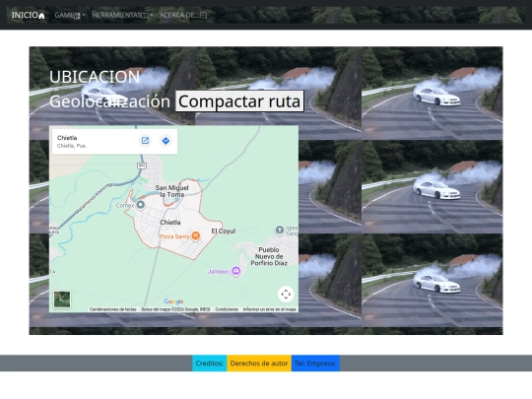Open Combinaciones de teclas shortcuts
Image resolution: width=532 pixels, height=399 pixels.
112,309
